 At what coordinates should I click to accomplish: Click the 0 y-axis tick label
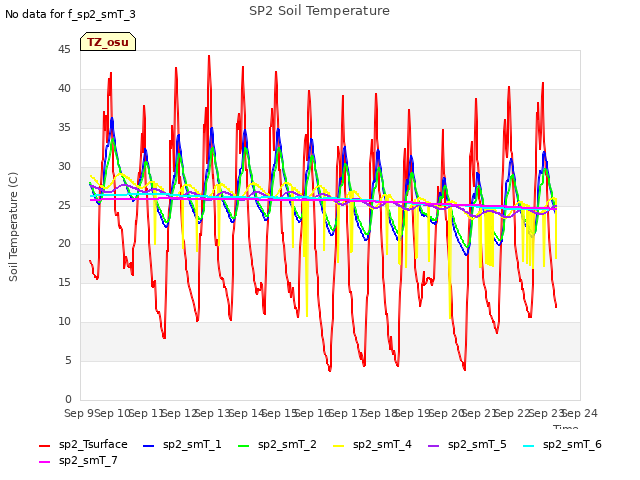point(68,399)
